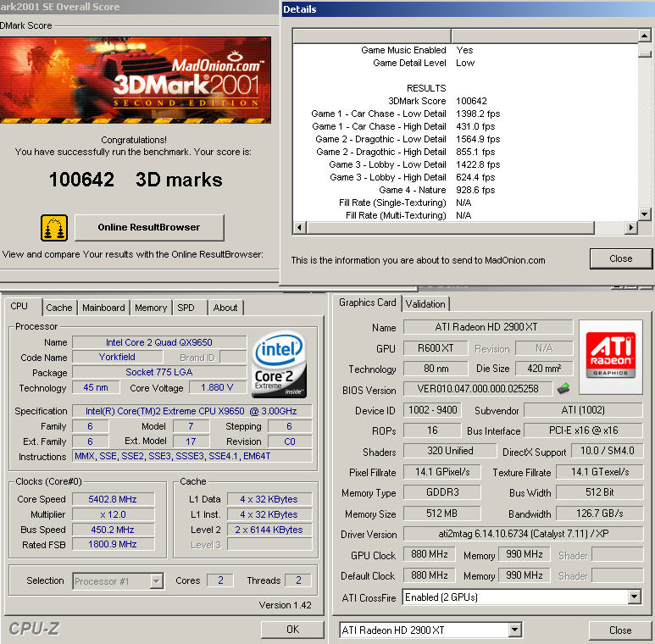Click the Core Voltage 1.880 V field

click(x=217, y=387)
